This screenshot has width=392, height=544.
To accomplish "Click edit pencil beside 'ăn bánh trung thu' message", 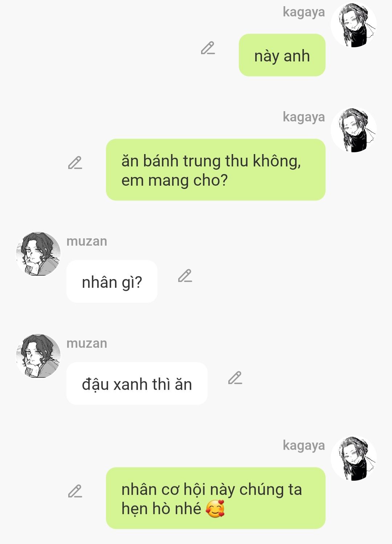I will (75, 163).
